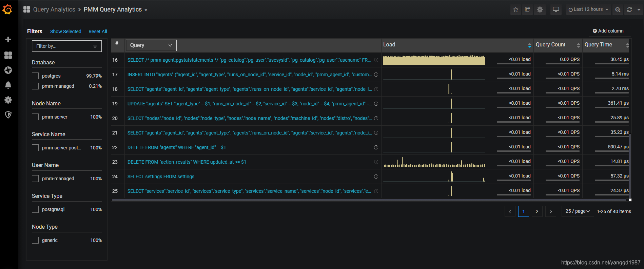Click the 30.45 µs query time value

click(619, 59)
